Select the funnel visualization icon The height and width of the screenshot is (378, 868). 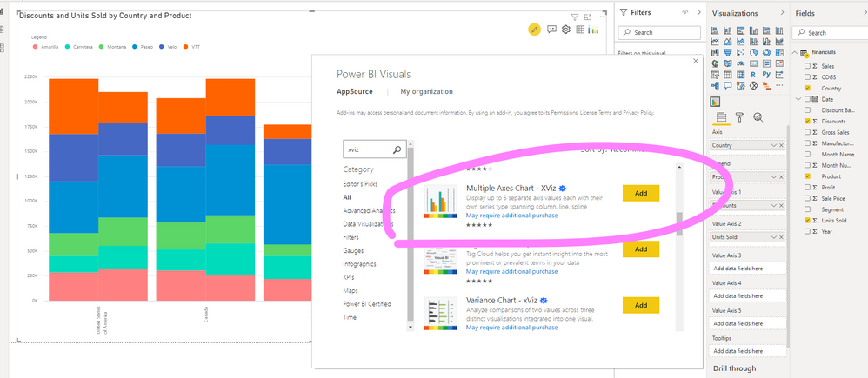click(x=728, y=53)
